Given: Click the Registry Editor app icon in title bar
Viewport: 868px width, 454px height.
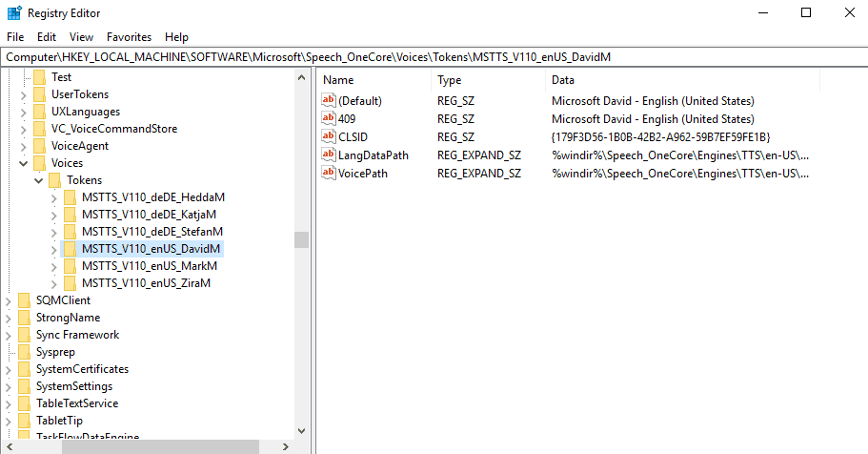Looking at the screenshot, I should [14, 12].
